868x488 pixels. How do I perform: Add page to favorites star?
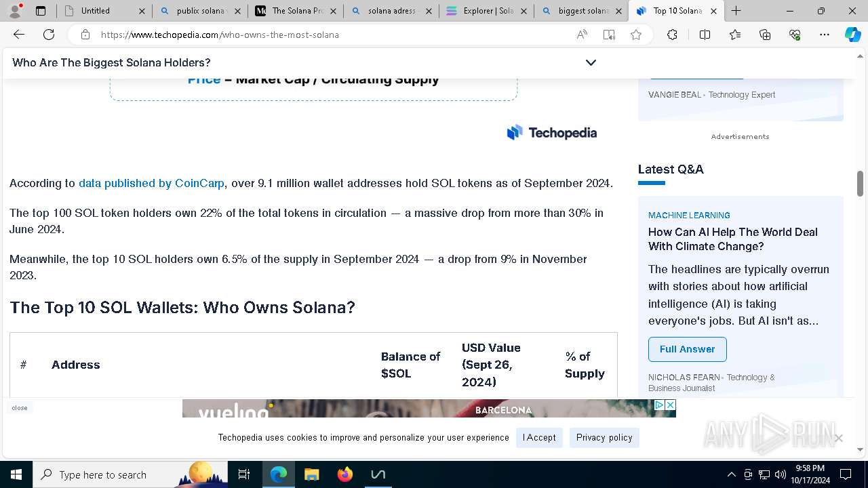[x=636, y=35]
